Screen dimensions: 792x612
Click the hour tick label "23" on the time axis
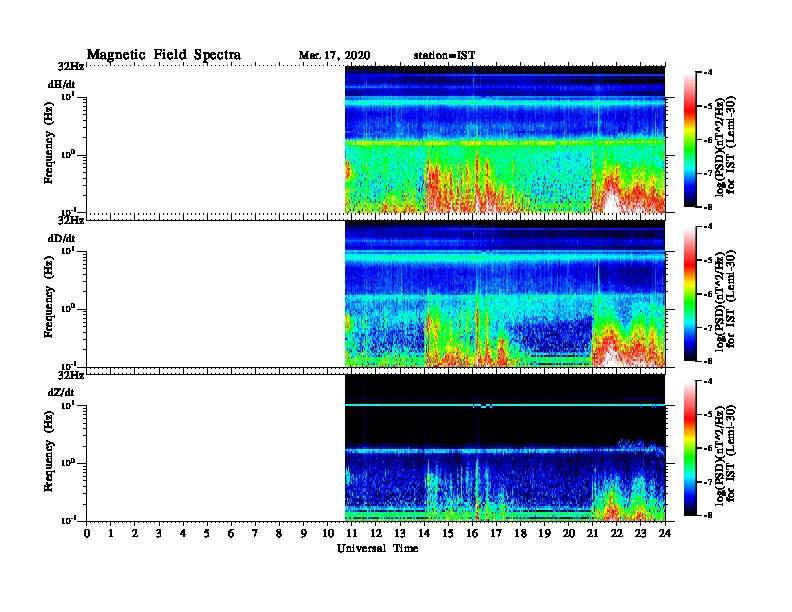[x=640, y=534]
